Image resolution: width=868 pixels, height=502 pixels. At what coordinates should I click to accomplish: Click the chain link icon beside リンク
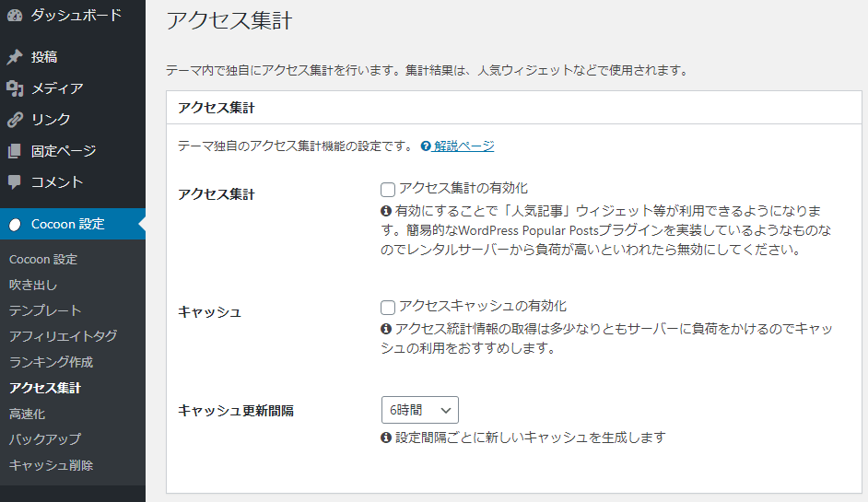tap(15, 120)
